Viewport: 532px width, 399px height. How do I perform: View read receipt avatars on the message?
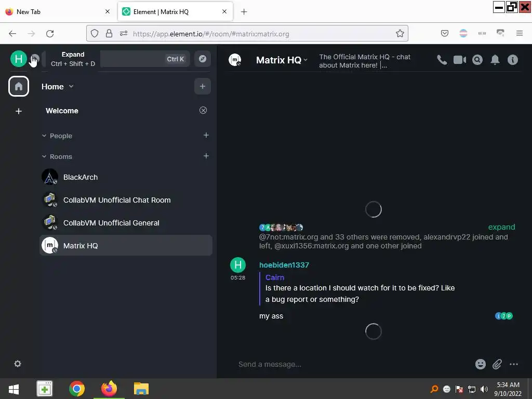(x=504, y=316)
